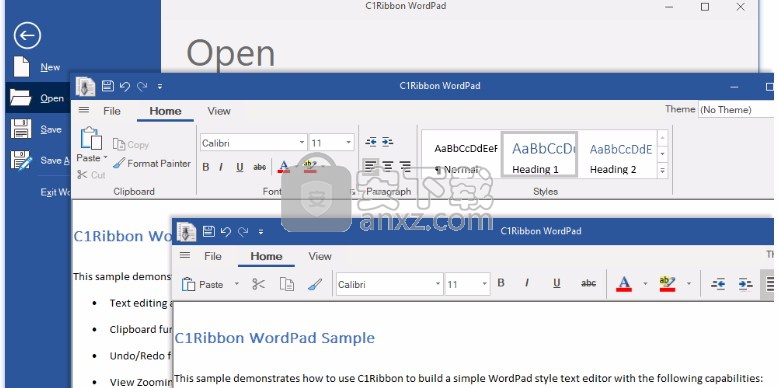Toggle Bold in front window toolbar
Viewport: 778px width, 388px height.
pos(501,283)
